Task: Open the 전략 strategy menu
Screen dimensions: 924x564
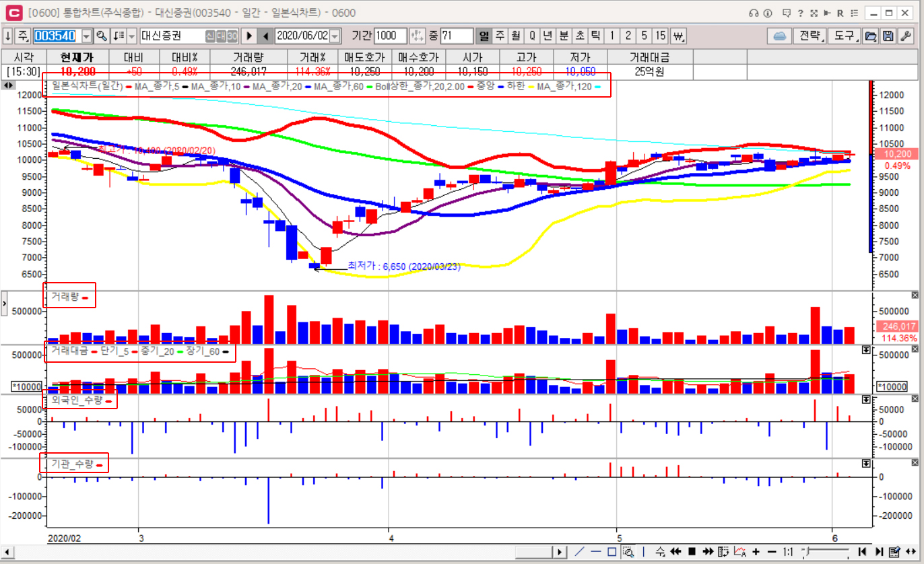Action: (809, 36)
